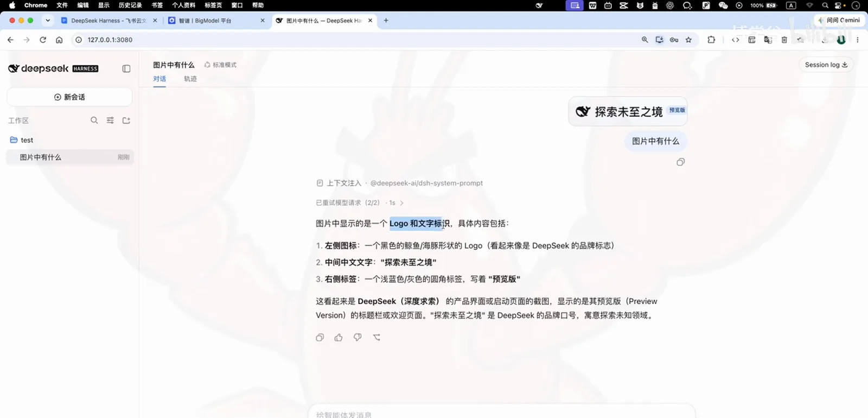Screen dimensions: 868x418
Task: Open the Chrome extensions puzzle icon
Action: 711,40
